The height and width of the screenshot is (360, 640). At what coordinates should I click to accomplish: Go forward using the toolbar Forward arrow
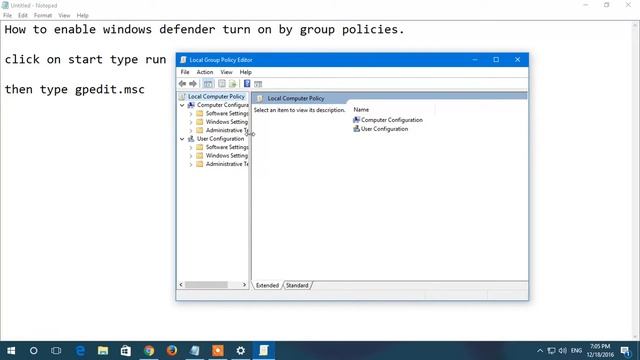point(193,84)
